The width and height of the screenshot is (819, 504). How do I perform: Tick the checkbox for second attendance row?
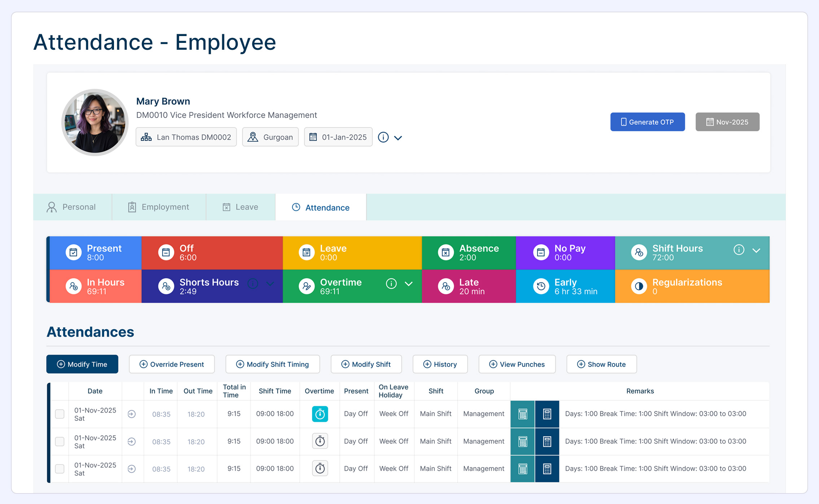[x=60, y=441]
